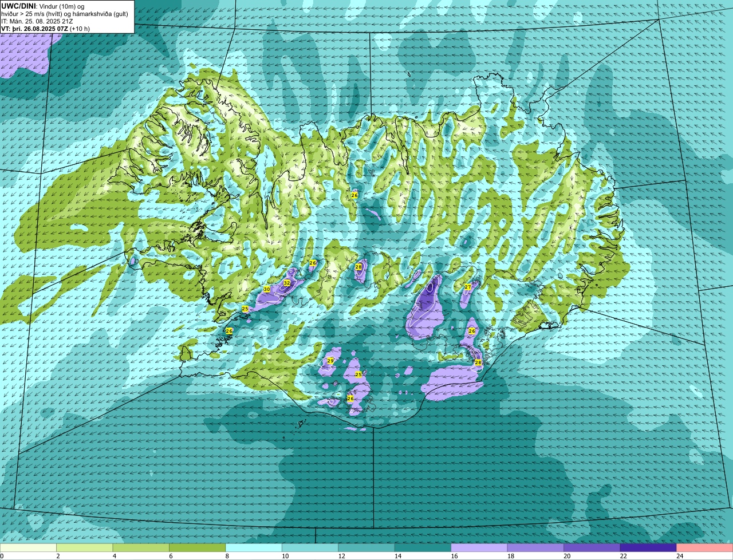
Task: Click the yellow 29 gust label
Action: 330,361
